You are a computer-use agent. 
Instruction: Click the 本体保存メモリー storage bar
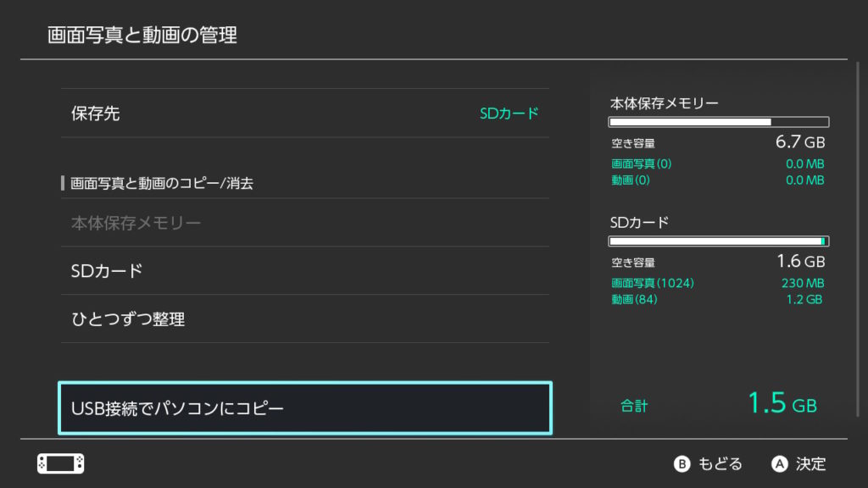click(x=719, y=122)
